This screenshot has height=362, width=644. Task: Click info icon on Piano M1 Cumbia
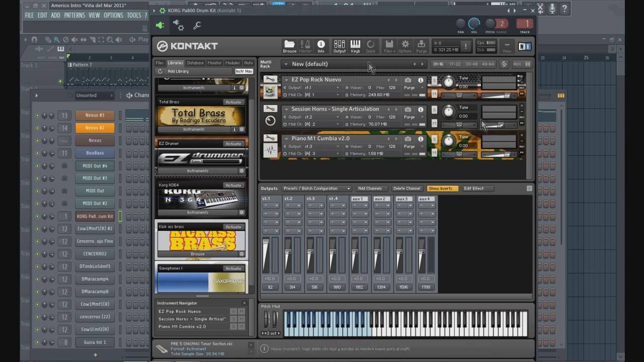[x=421, y=139]
